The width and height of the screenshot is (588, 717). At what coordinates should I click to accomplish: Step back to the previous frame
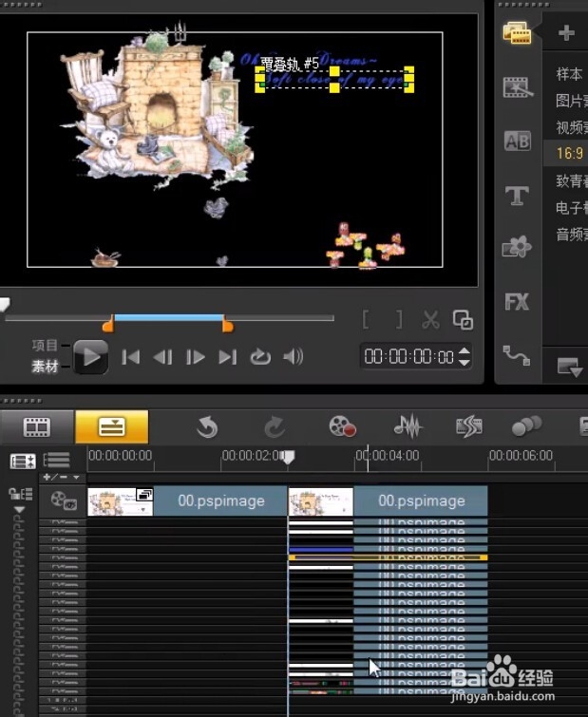(x=162, y=357)
